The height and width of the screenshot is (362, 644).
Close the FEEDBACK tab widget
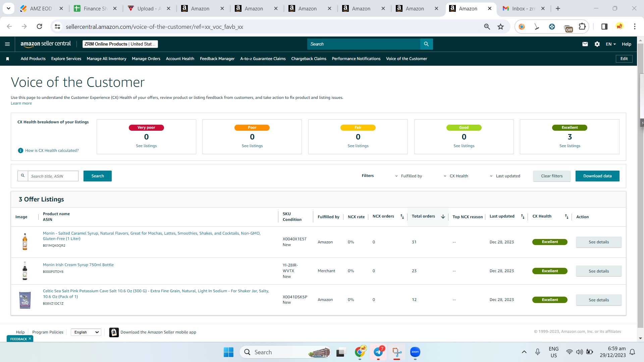tap(30, 339)
